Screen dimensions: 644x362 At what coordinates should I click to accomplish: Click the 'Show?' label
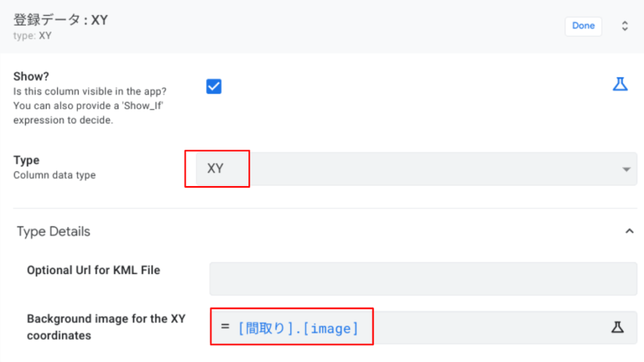tap(31, 77)
